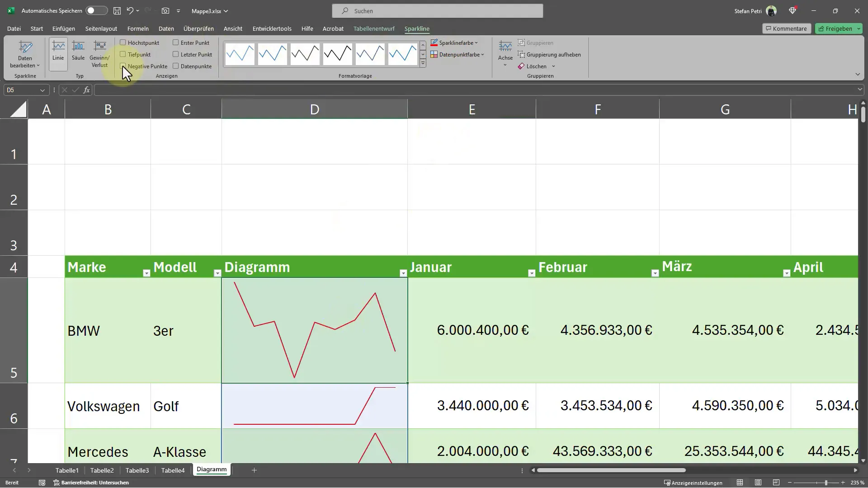Open the Name Box dropdown arrow

pos(42,90)
